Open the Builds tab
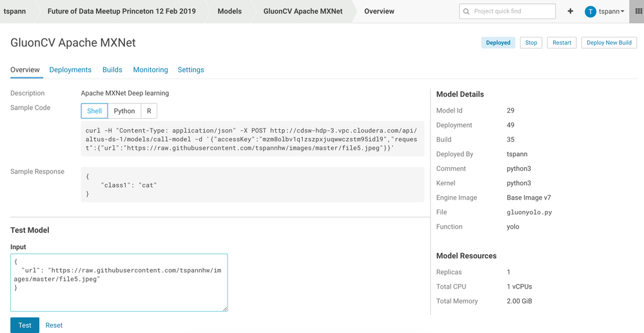The image size is (644, 333). pyautogui.click(x=112, y=70)
